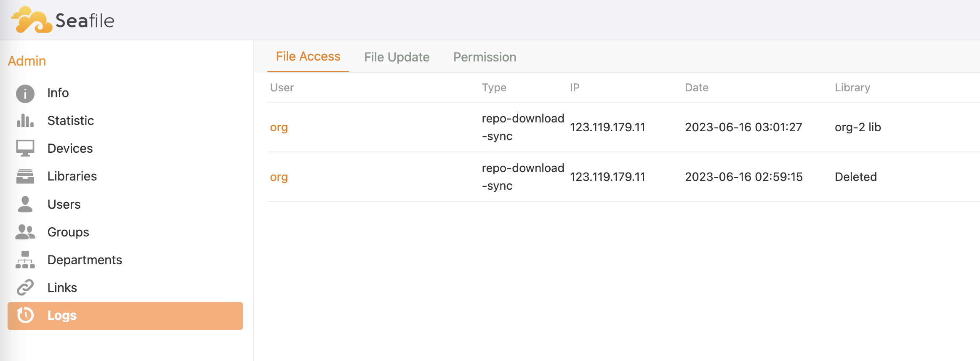Screen dimensions: 980x361
Task: Click the Seafile logo
Action: pyautogui.click(x=63, y=20)
